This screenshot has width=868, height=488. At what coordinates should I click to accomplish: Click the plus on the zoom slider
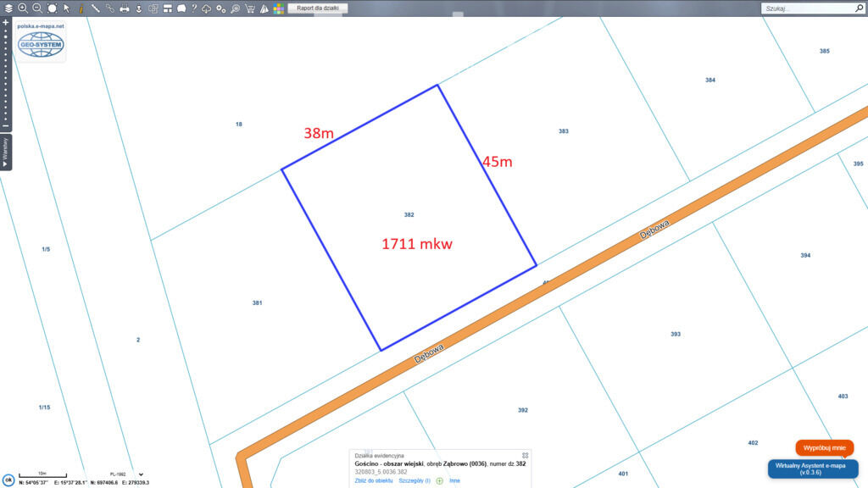point(6,22)
